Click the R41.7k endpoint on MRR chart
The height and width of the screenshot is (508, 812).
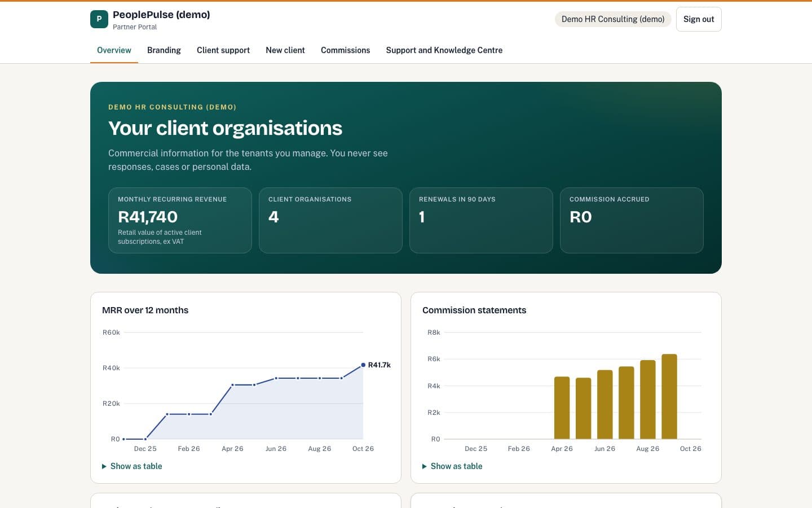point(363,365)
